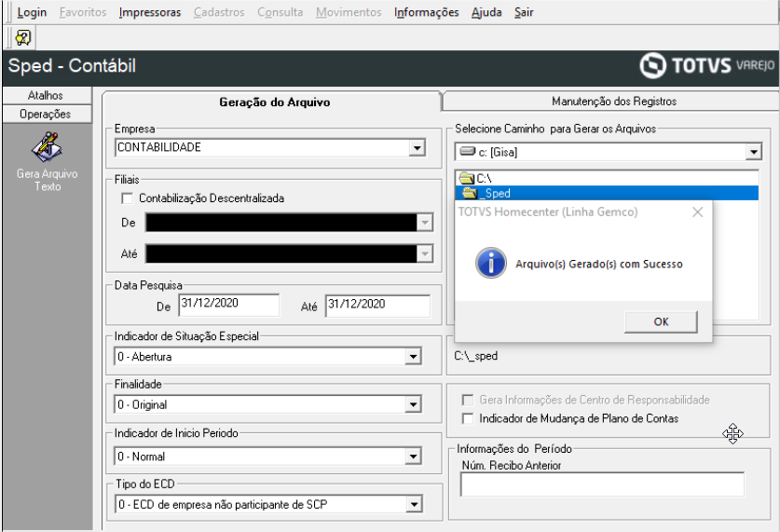Click the Núm. Recibo Anterior field
Screen dimensions: 780x532
602,484
